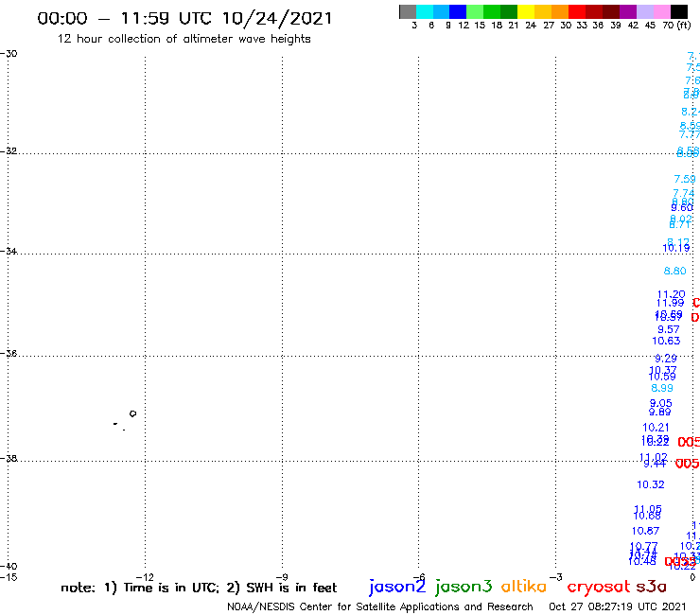Click the NOAA/NESDIS Center credit line
The height and width of the screenshot is (615, 700).
pyautogui.click(x=380, y=606)
